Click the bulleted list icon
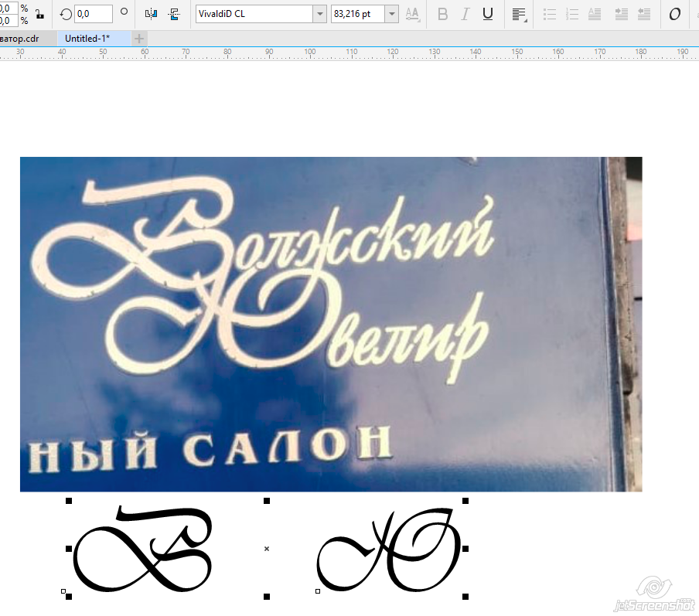699x616 pixels. 550,14
